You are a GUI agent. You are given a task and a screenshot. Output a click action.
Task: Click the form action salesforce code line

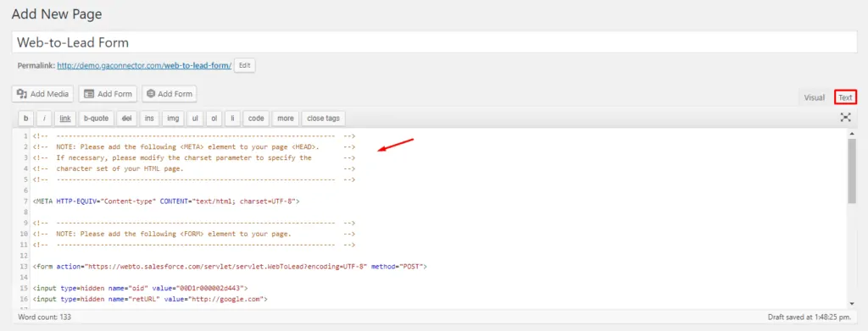click(230, 267)
